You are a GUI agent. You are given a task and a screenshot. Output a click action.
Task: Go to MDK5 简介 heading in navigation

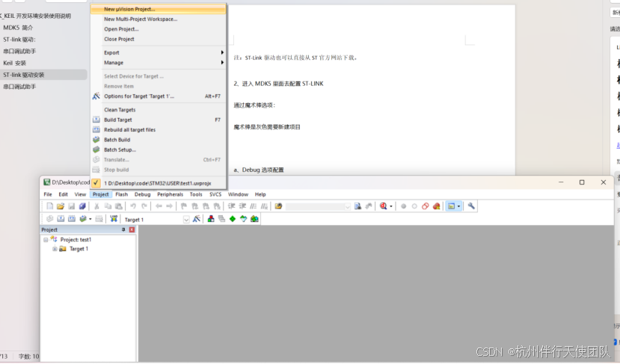18,28
